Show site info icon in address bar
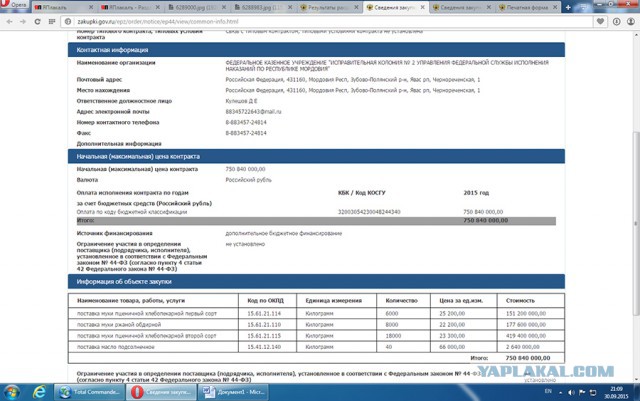This screenshot has height=401, width=640. click(68, 22)
